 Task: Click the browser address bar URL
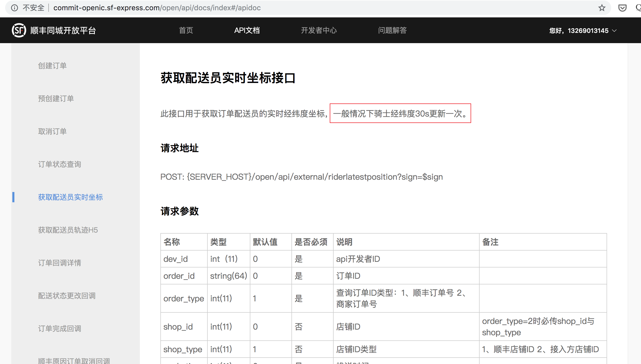(x=157, y=8)
